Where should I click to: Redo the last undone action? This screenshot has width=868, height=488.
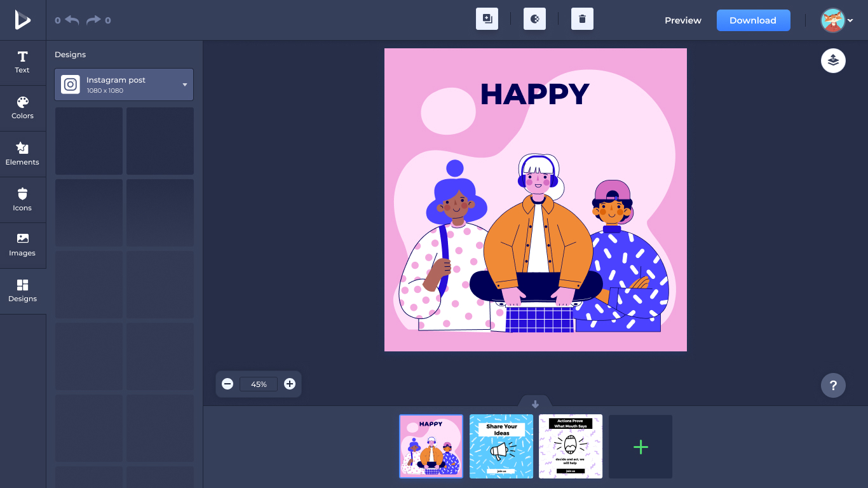[x=93, y=20]
